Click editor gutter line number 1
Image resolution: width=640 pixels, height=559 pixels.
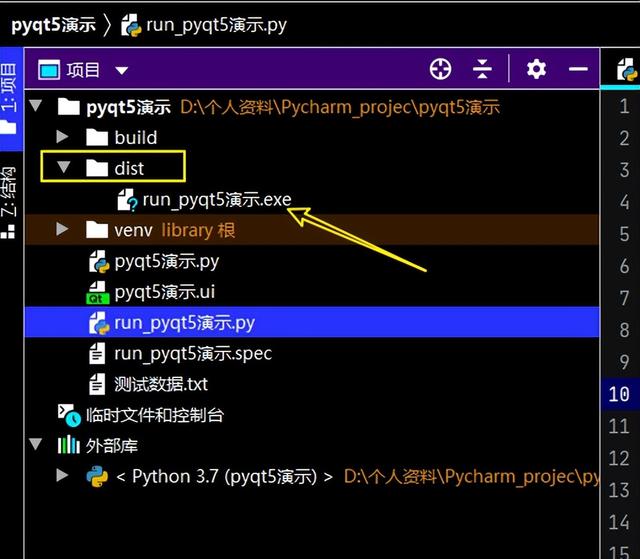point(624,106)
